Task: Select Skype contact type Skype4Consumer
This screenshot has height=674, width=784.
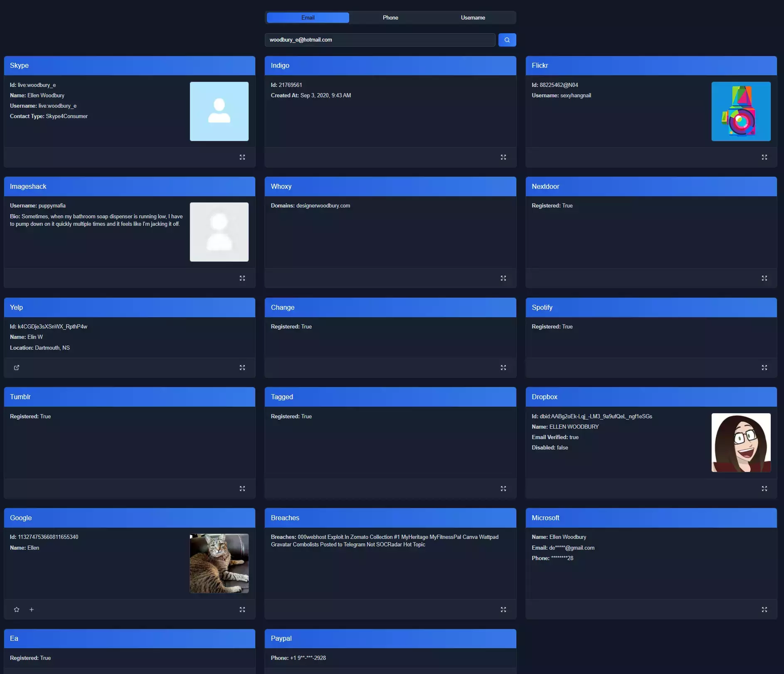Action: pos(67,116)
